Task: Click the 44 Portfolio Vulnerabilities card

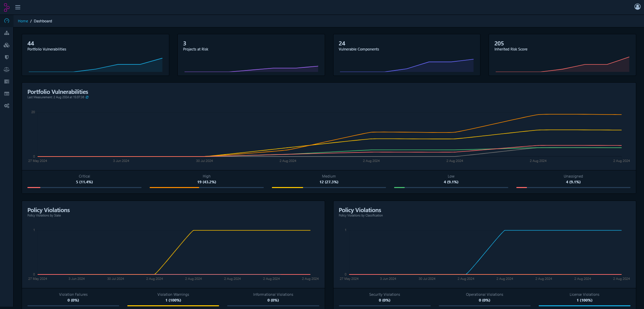Action: pos(95,55)
